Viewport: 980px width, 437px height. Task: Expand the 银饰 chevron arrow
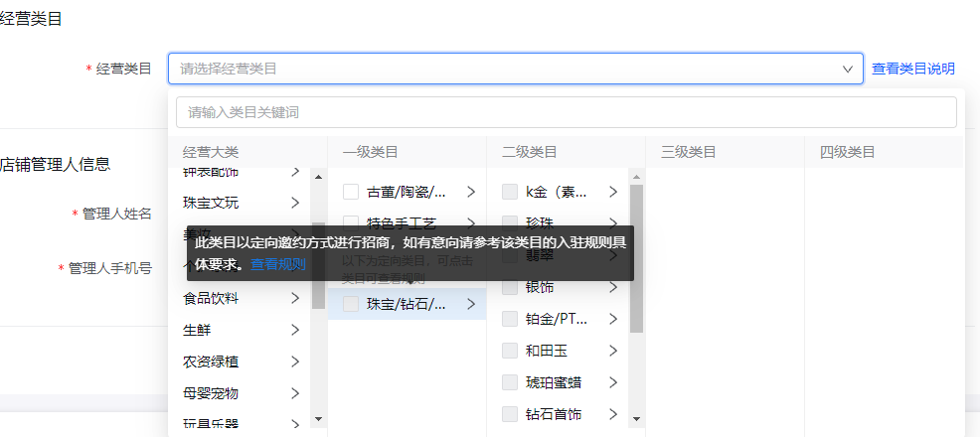(613, 287)
